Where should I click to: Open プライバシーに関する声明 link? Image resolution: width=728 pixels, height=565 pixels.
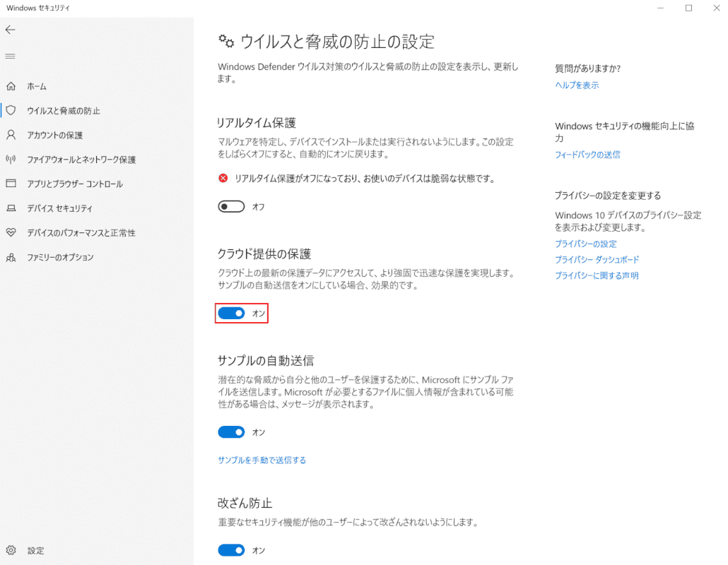(597, 275)
